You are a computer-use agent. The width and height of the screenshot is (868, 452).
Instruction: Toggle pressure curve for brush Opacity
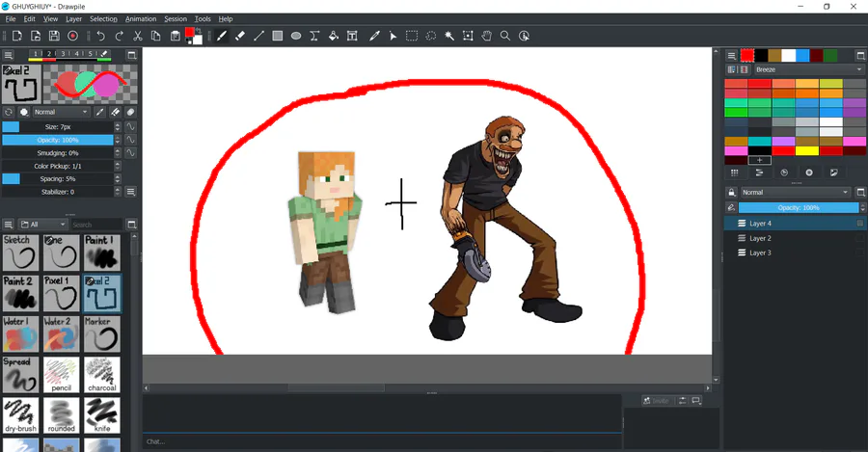(130, 140)
